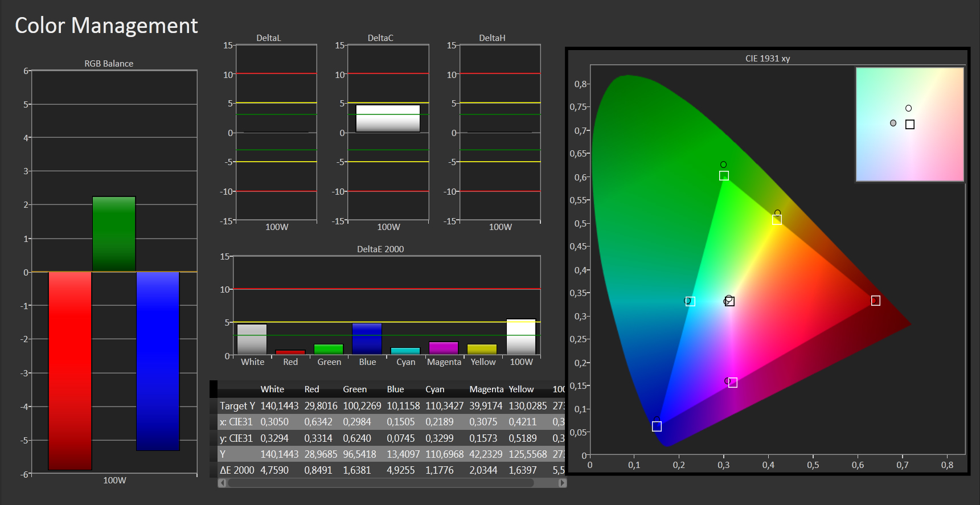Open the zoomed white point inset thumbnail
This screenshot has width=980, height=505.
909,125
